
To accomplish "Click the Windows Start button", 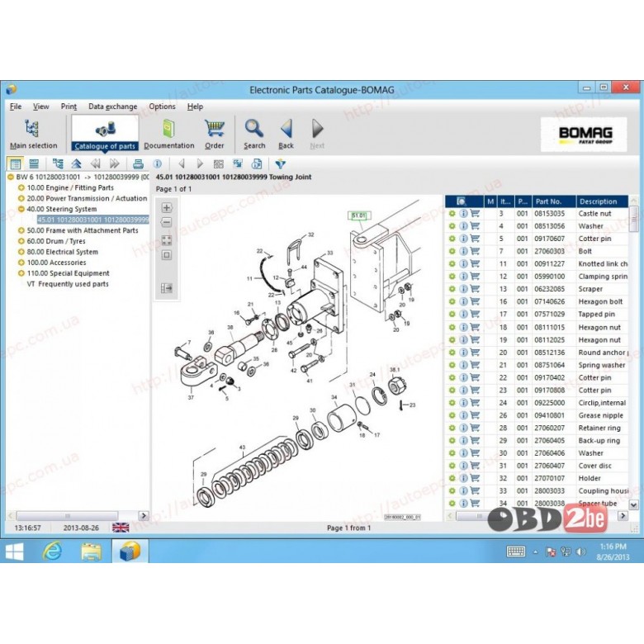I will tap(15, 552).
